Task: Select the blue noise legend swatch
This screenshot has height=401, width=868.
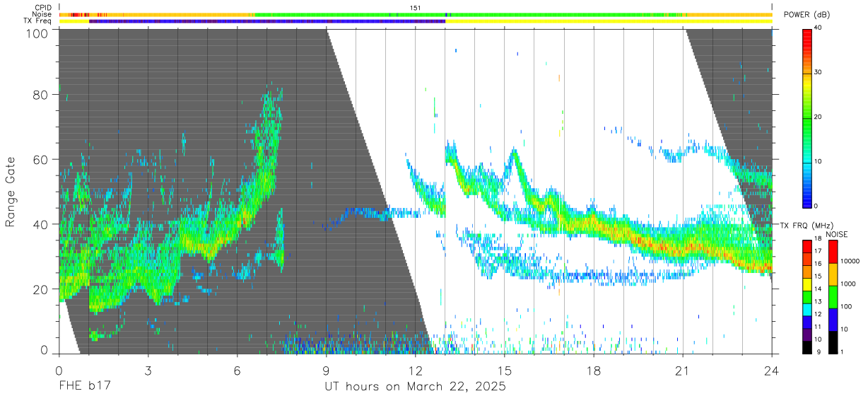Action: click(x=833, y=320)
